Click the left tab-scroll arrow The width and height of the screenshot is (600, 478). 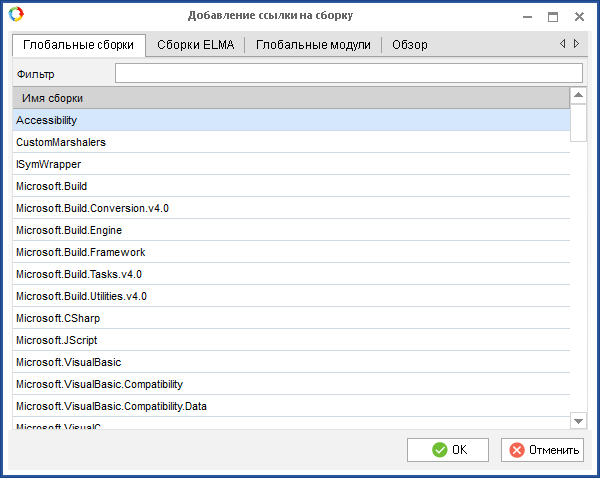562,44
